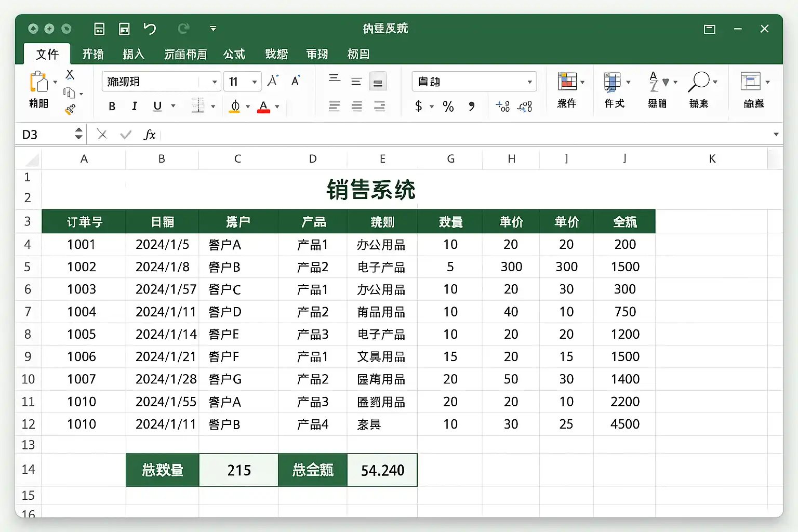Click the Paste clipboard icon

(x=38, y=82)
